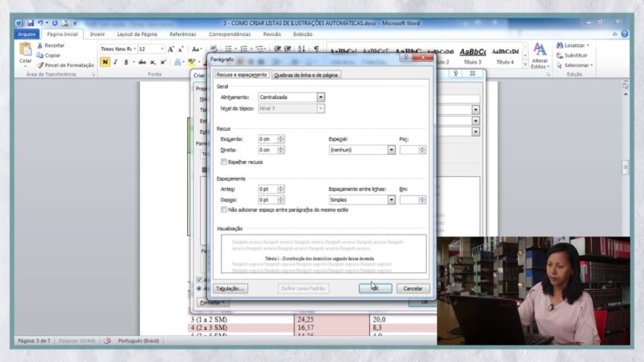Open the Formatar dropdown button

[x=213, y=303]
